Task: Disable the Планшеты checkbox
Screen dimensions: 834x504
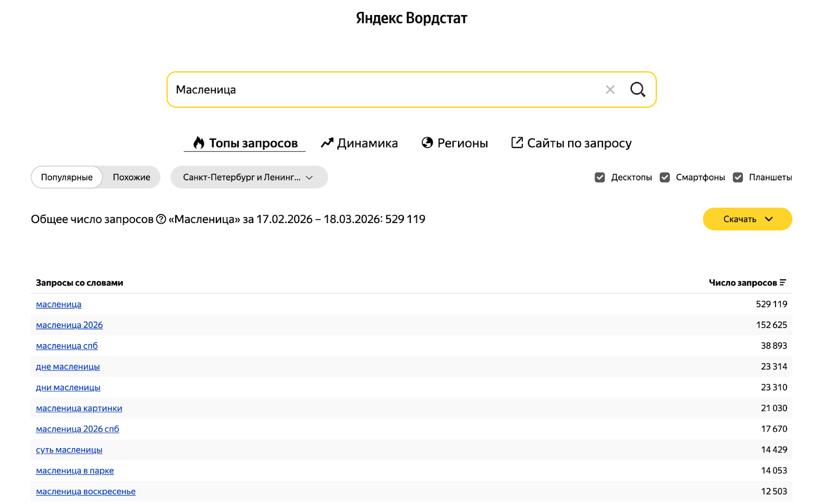Action: pyautogui.click(x=738, y=177)
